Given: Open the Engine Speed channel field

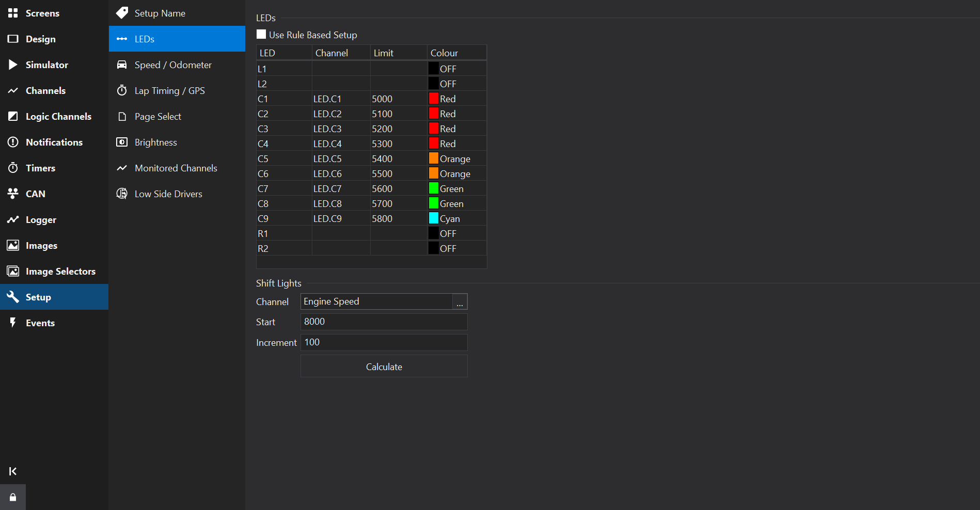Looking at the screenshot, I should (376, 301).
